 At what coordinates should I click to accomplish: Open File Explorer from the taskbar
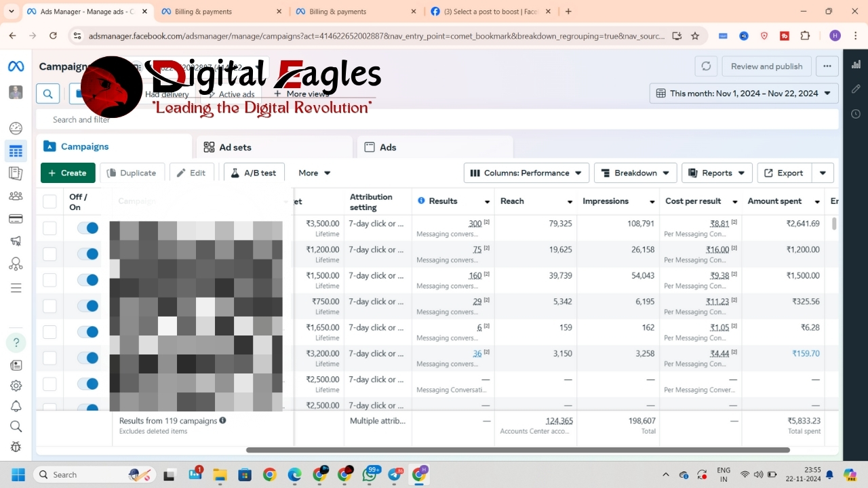tap(219, 474)
